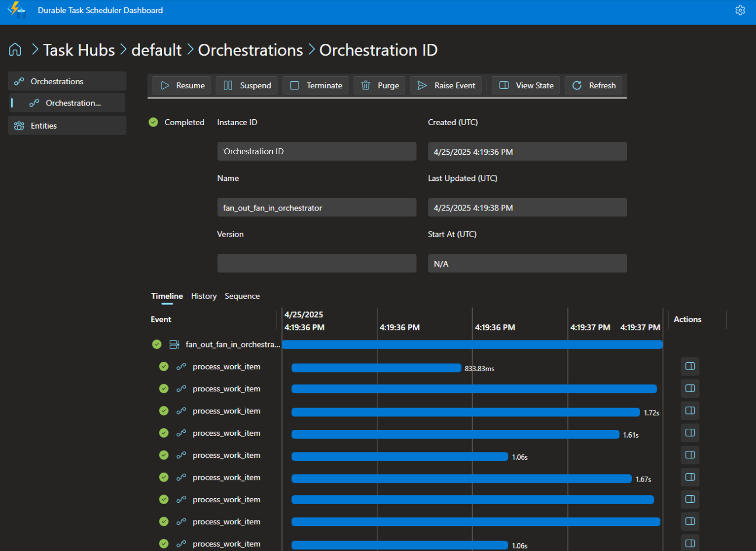756x551 pixels.
Task: Click the Refresh circular arrow icon
Action: [x=576, y=85]
